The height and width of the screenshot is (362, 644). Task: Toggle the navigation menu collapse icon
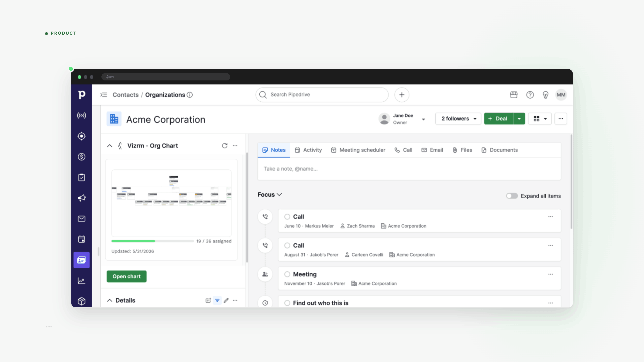[x=104, y=95]
